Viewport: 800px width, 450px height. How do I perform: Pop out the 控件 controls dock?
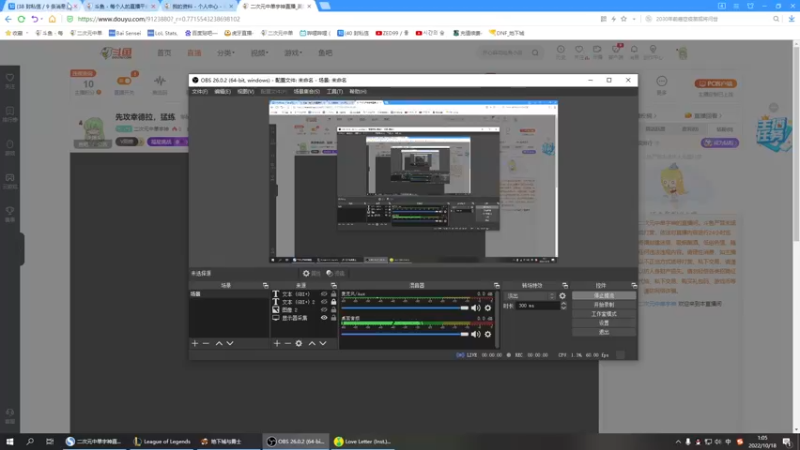click(x=634, y=285)
